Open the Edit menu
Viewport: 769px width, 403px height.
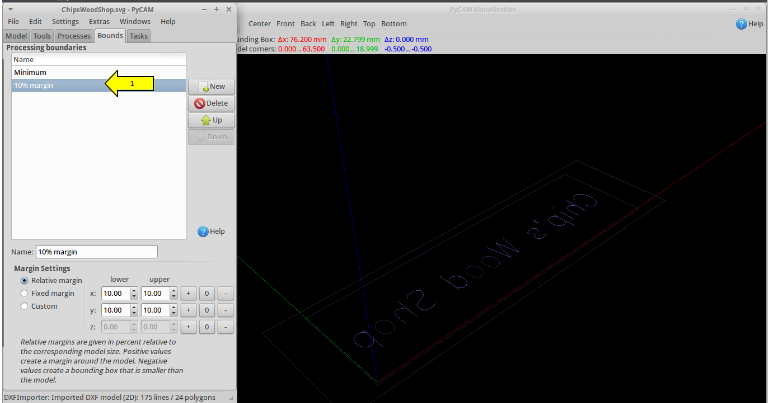coord(35,22)
